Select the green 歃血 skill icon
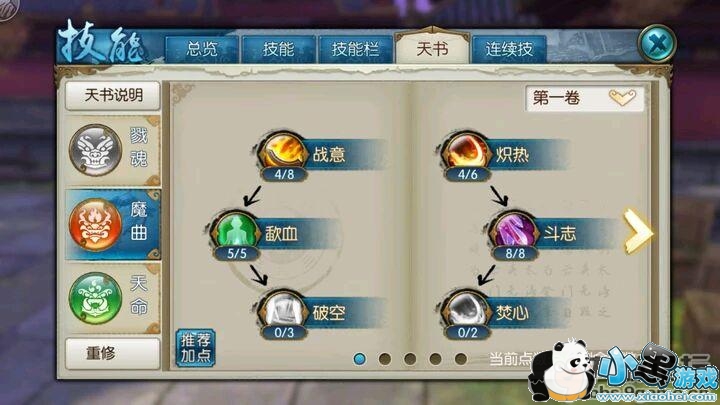 (x=236, y=231)
